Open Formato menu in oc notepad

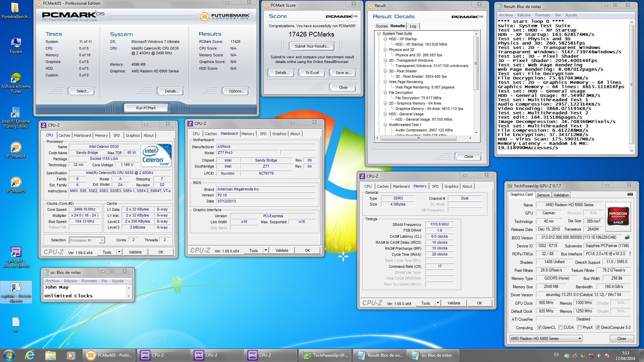[89, 281]
